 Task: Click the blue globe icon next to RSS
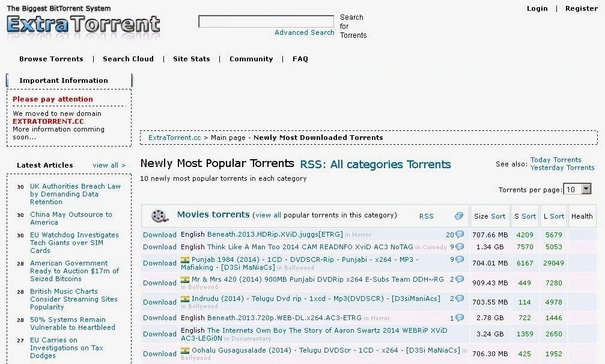tap(458, 215)
